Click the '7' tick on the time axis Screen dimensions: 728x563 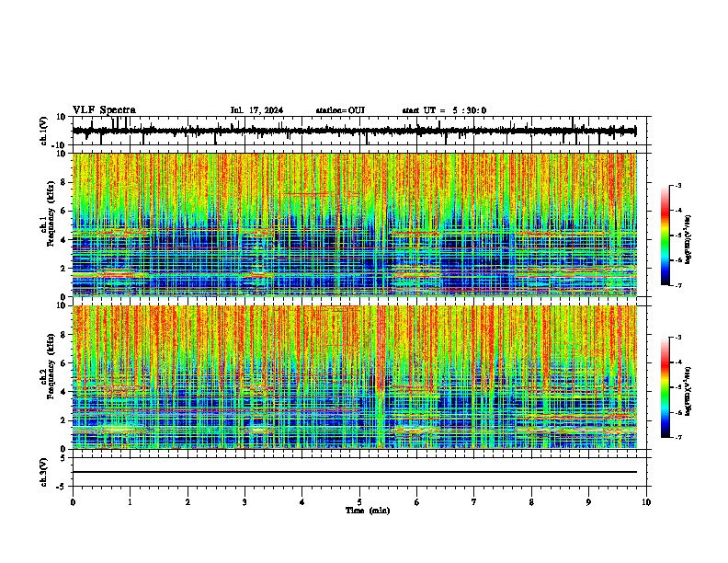point(474,502)
